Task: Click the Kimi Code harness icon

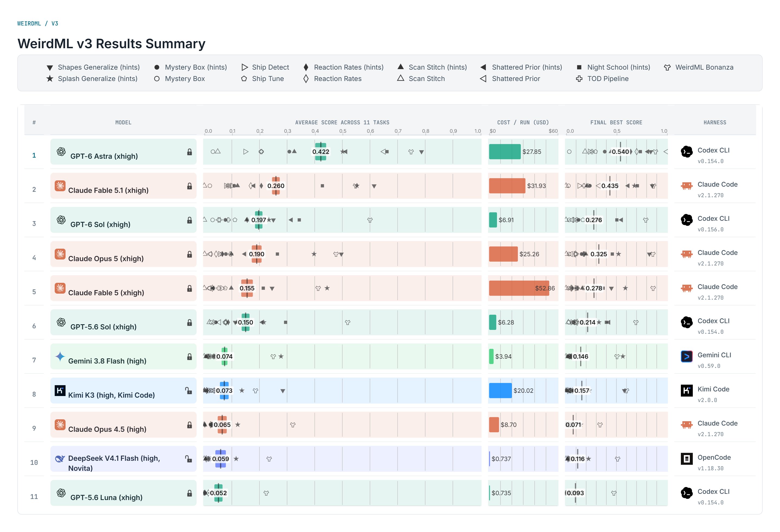Action: pyautogui.click(x=686, y=390)
